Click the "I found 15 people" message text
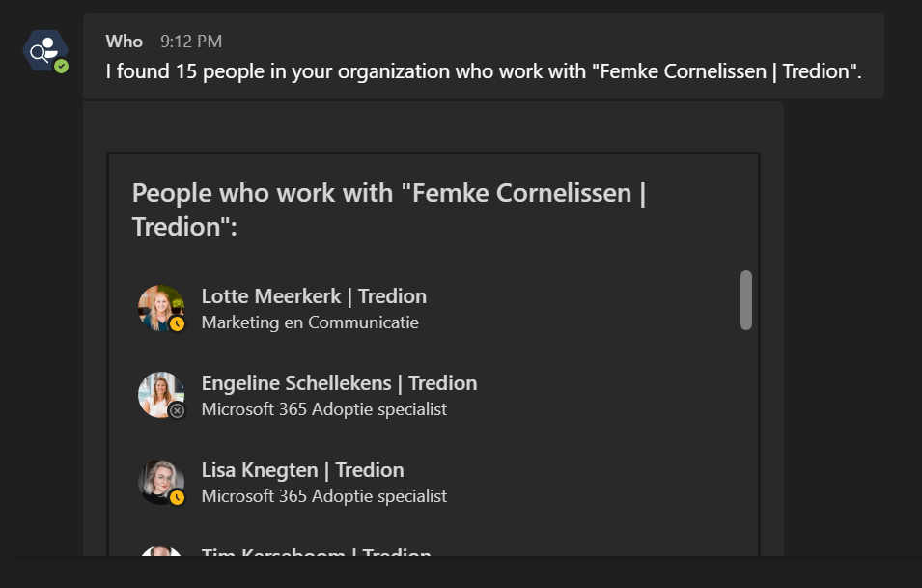 pyautogui.click(x=483, y=71)
